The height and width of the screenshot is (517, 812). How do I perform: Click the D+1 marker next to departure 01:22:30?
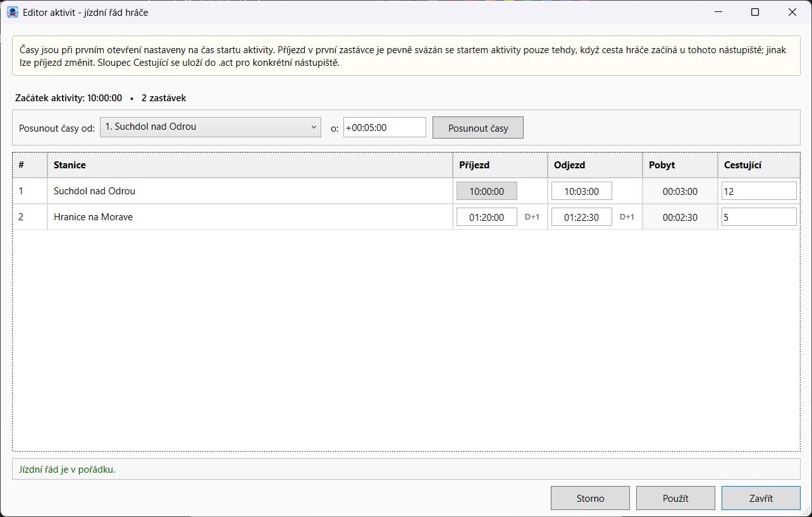click(627, 217)
